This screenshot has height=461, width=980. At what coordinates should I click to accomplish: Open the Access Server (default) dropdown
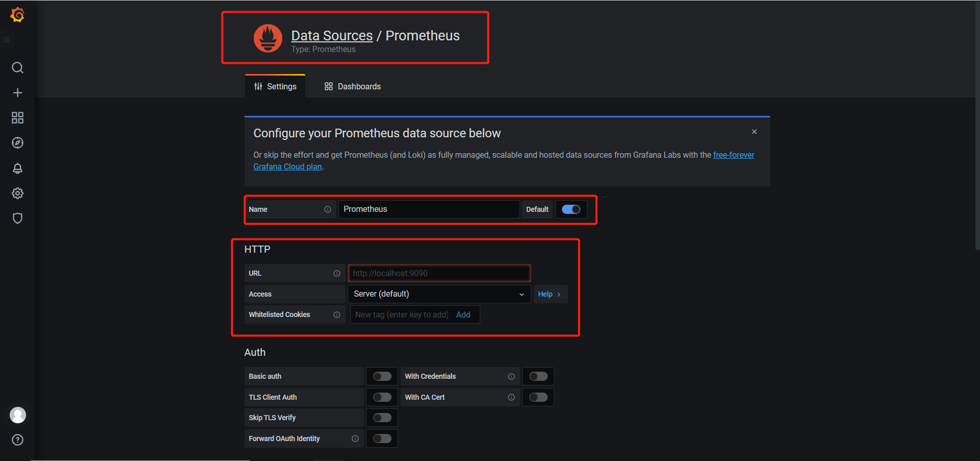click(x=439, y=294)
